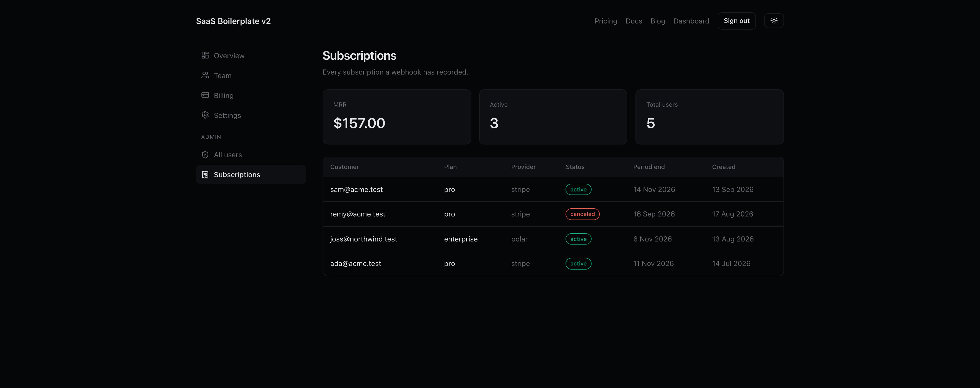Select customer ada@acme.test
The image size is (980, 388).
click(355, 263)
